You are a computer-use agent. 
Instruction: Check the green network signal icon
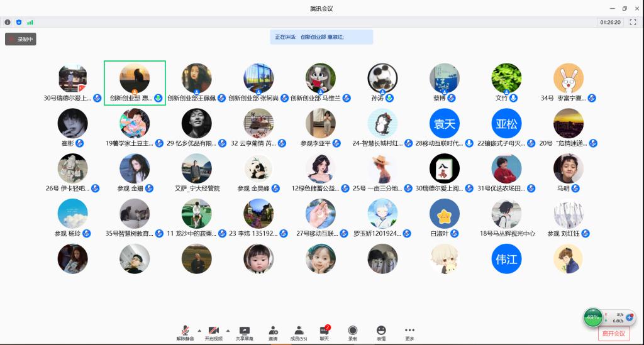(30, 22)
